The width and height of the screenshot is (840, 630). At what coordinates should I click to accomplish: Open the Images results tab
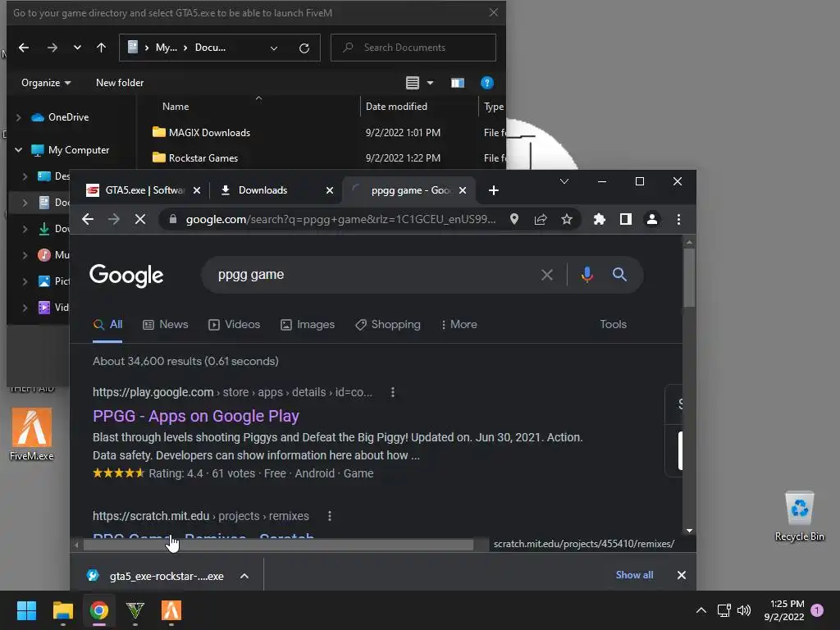coord(308,325)
